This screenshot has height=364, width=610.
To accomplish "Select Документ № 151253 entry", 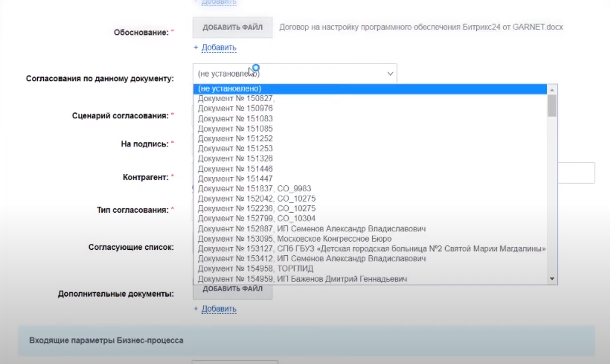I will pyautogui.click(x=370, y=148).
